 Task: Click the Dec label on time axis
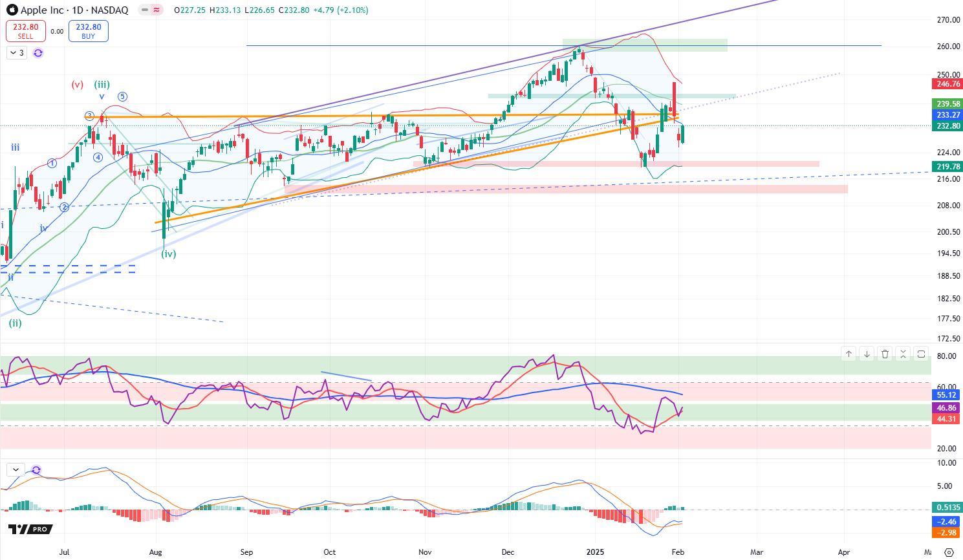point(508,552)
